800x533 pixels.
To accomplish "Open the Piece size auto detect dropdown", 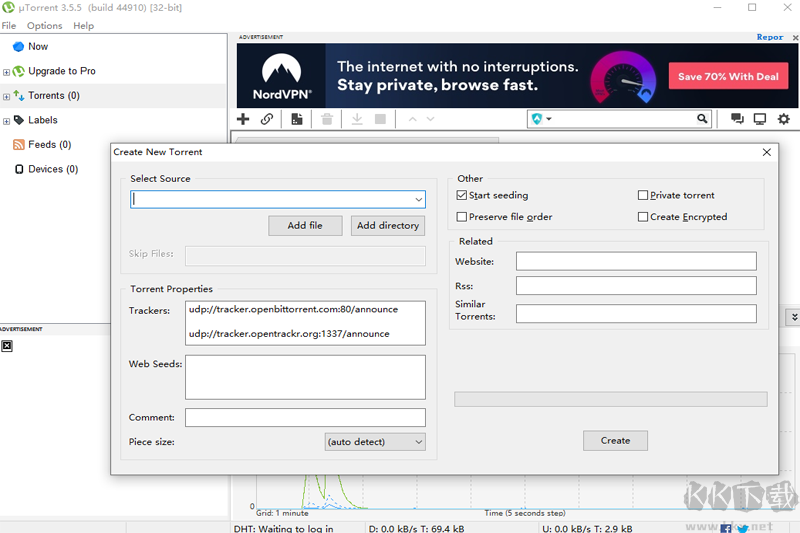I will [375, 442].
